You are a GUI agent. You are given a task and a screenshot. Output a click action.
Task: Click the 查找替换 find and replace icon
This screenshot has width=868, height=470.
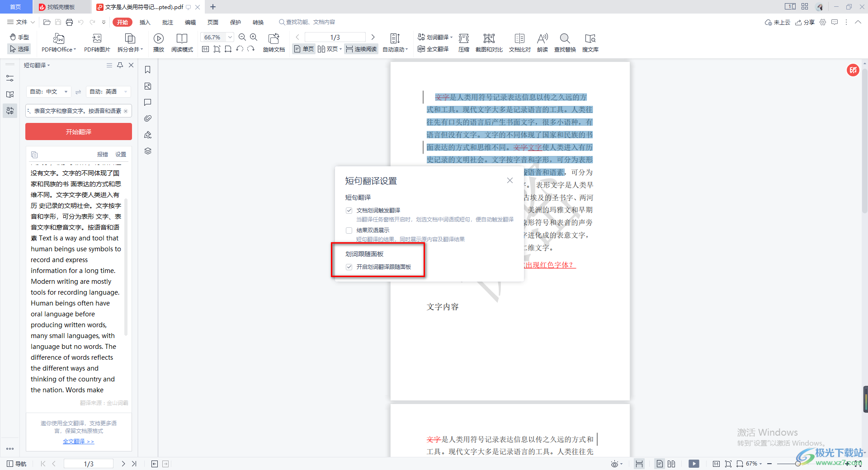(x=565, y=38)
